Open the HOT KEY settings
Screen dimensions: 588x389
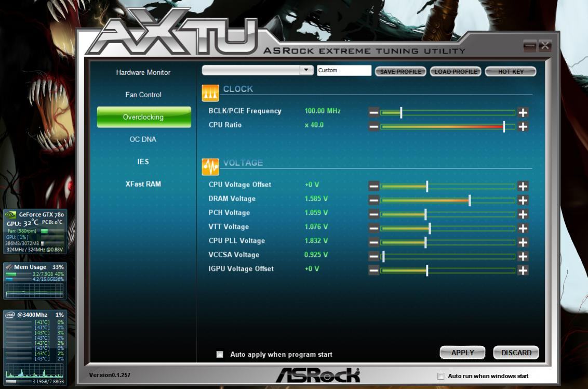point(511,71)
